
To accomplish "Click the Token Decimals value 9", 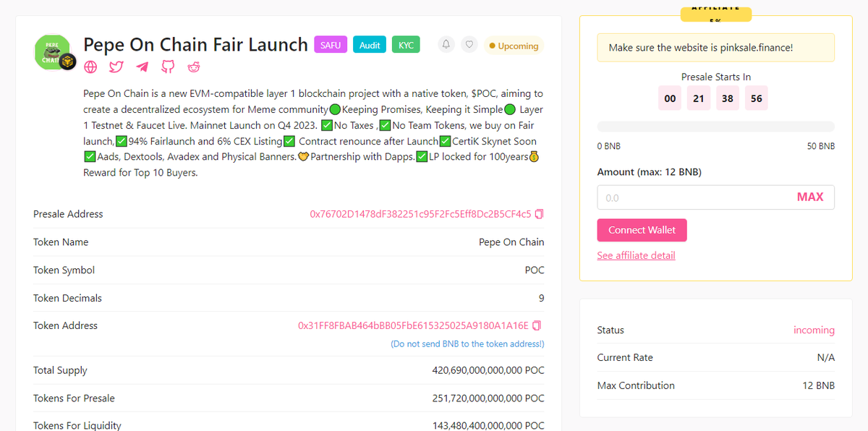I will point(541,298).
